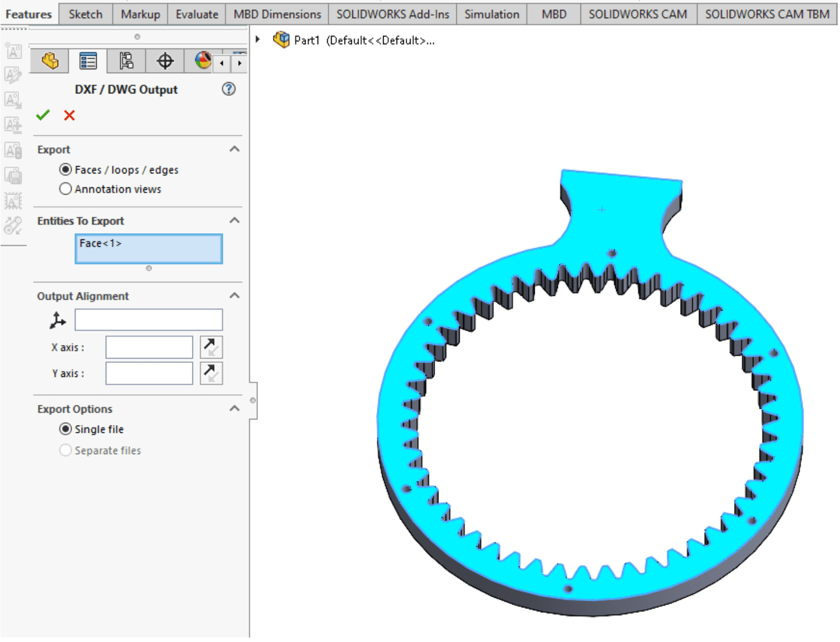The height and width of the screenshot is (642, 840).
Task: Click the X axis input field
Action: 149,347
